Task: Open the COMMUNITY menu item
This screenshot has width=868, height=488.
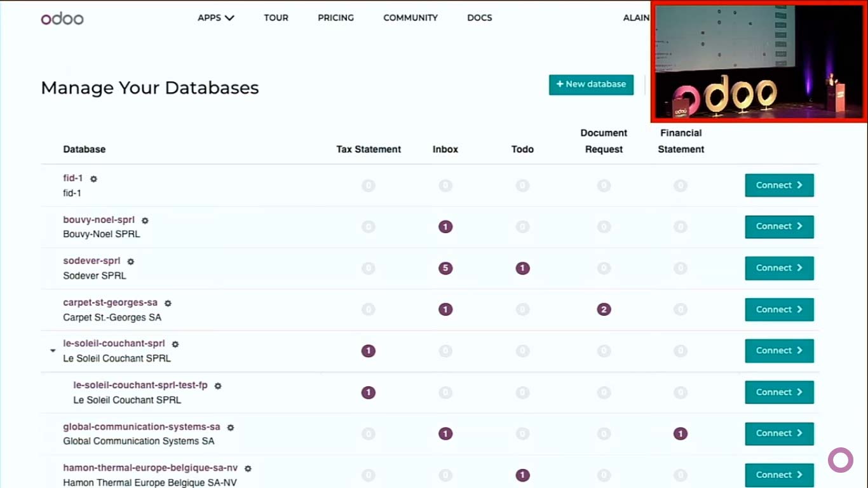Action: 410,18
